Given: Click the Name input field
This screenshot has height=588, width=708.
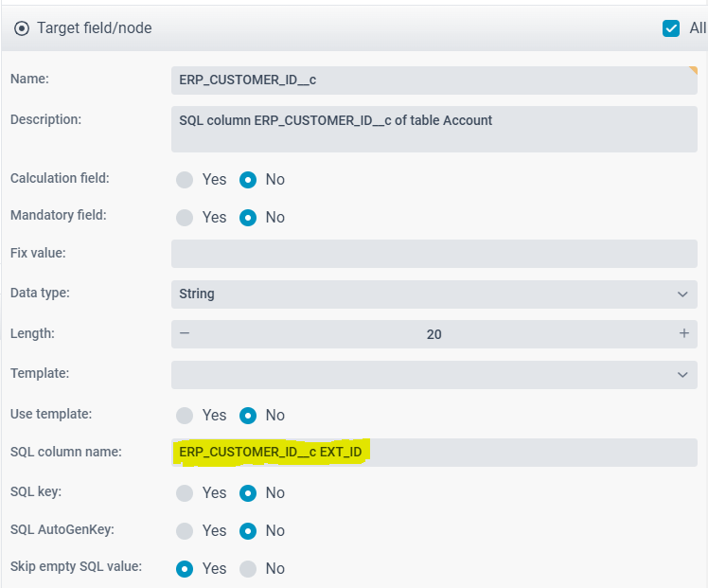Looking at the screenshot, I should (x=434, y=80).
